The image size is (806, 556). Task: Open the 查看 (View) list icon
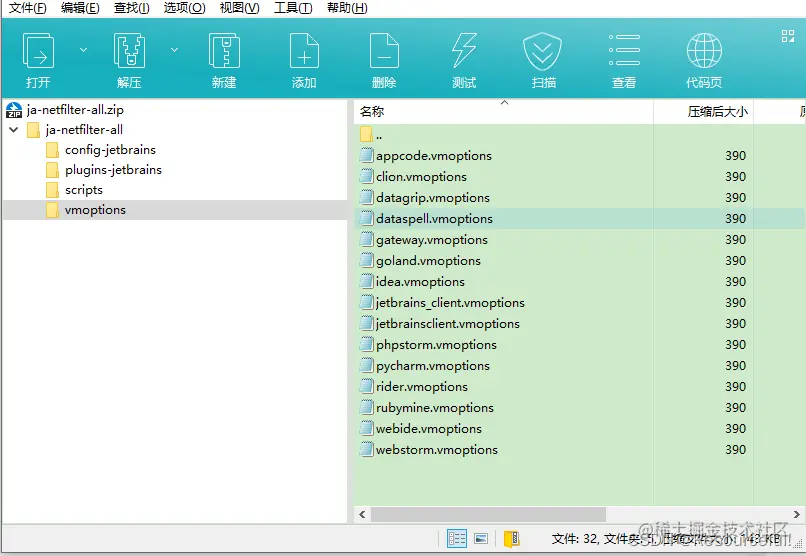(x=624, y=50)
